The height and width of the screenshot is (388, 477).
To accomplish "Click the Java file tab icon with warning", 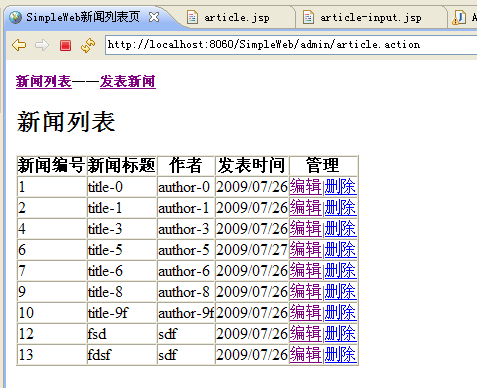I will 459,17.
